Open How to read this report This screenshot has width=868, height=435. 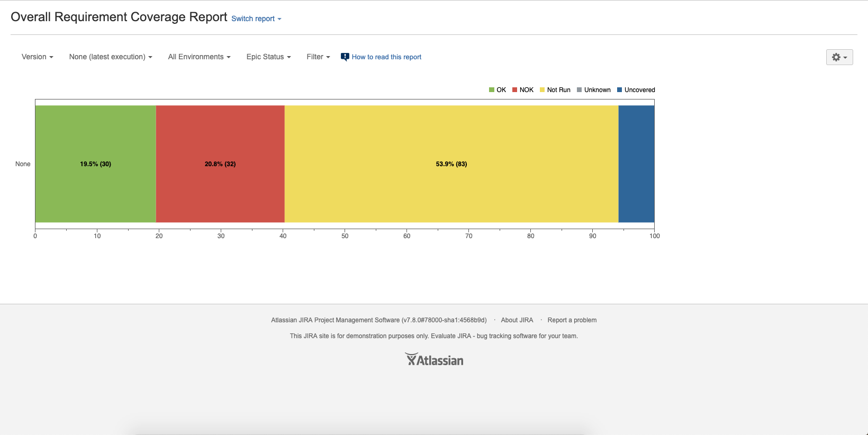386,57
